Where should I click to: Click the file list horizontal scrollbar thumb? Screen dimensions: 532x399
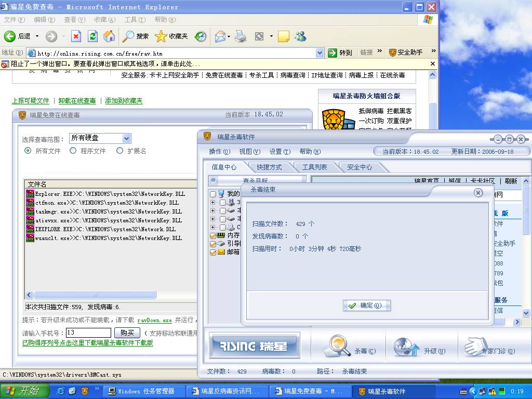pyautogui.click(x=95, y=295)
